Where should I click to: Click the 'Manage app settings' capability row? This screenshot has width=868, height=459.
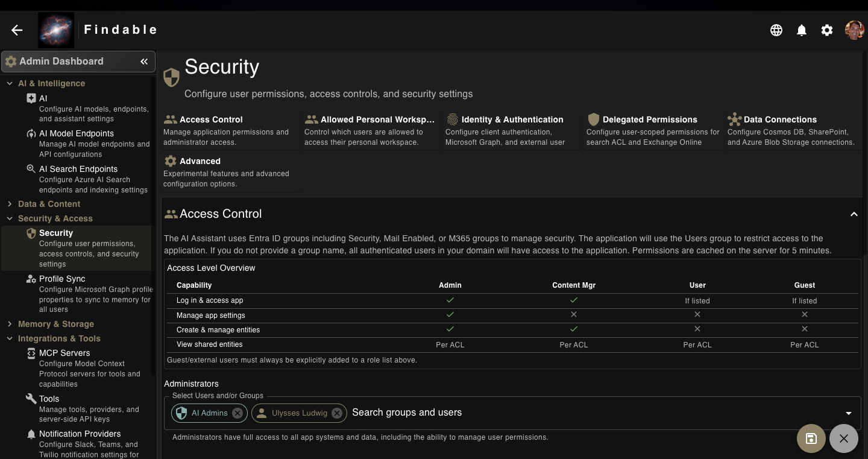pos(512,315)
